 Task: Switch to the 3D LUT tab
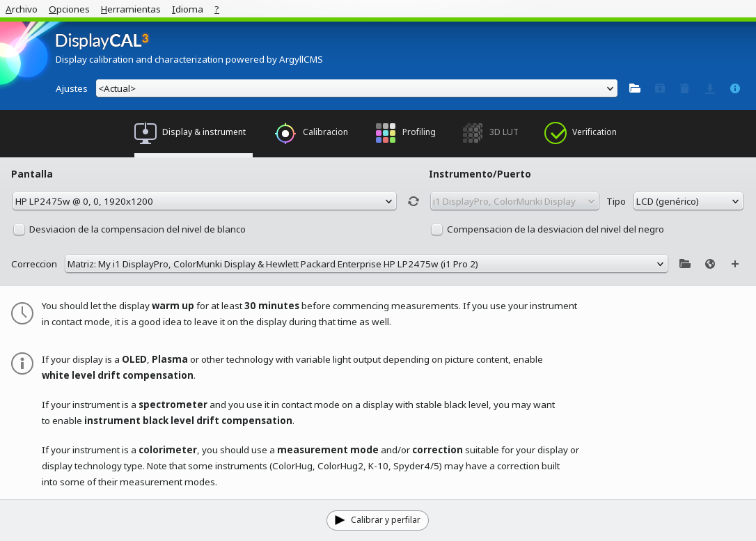490,132
